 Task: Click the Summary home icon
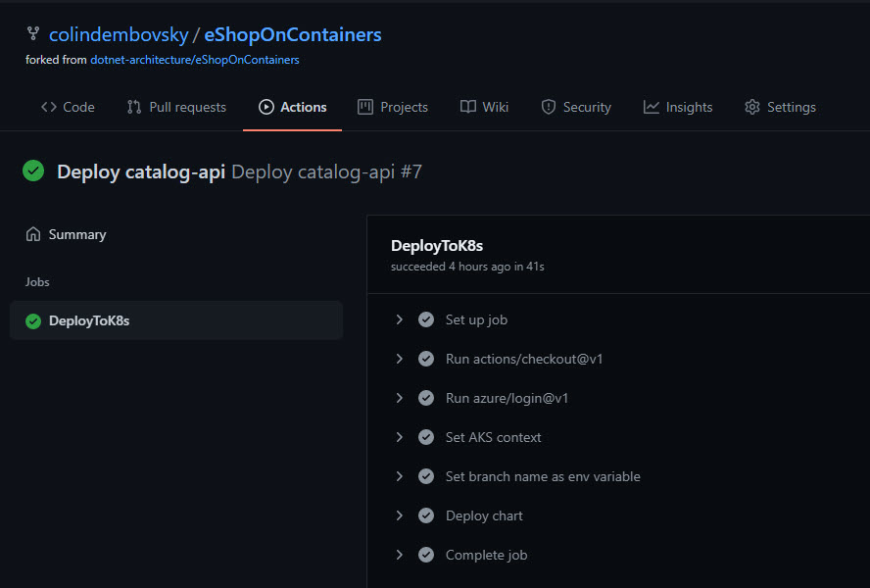point(33,234)
